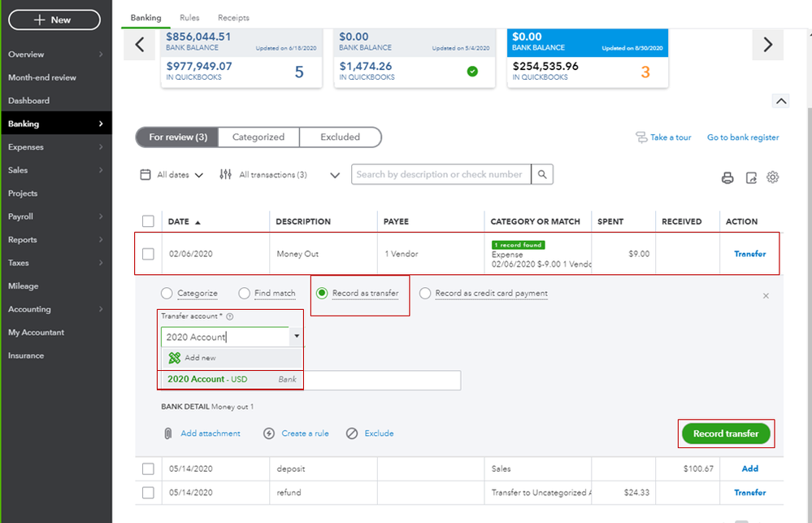Click Add action for deposit row
This screenshot has height=523, width=812.
point(750,469)
